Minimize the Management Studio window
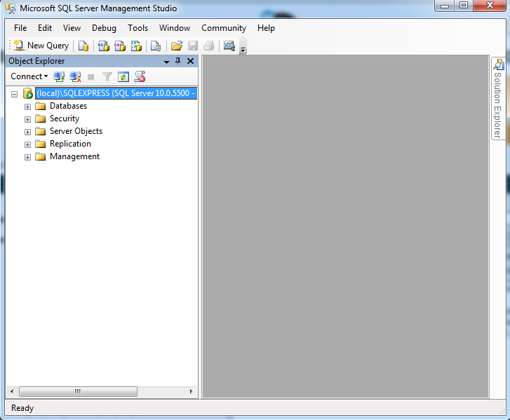 coord(445,6)
